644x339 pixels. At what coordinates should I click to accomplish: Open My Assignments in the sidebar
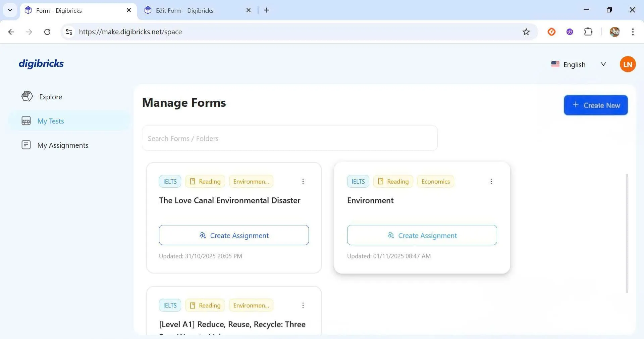pyautogui.click(x=62, y=145)
